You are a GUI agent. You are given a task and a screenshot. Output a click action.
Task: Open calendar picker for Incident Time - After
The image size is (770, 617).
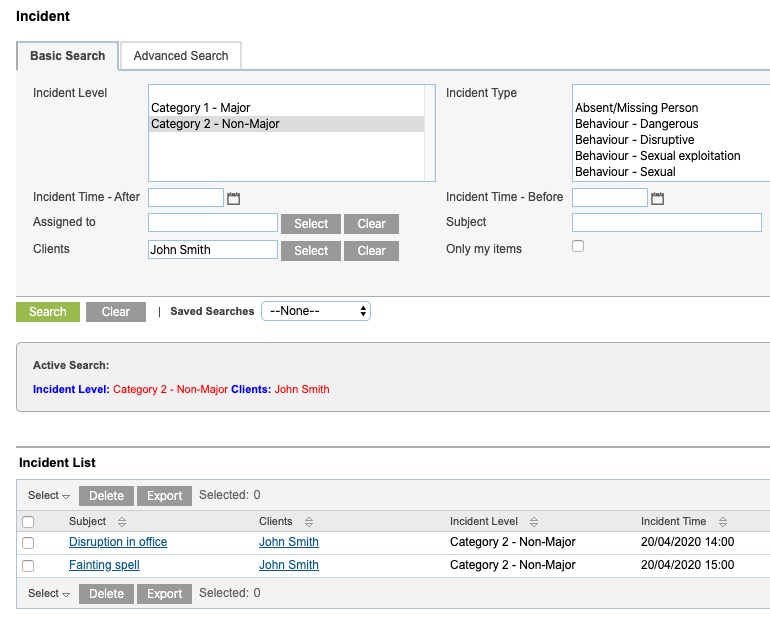click(233, 198)
